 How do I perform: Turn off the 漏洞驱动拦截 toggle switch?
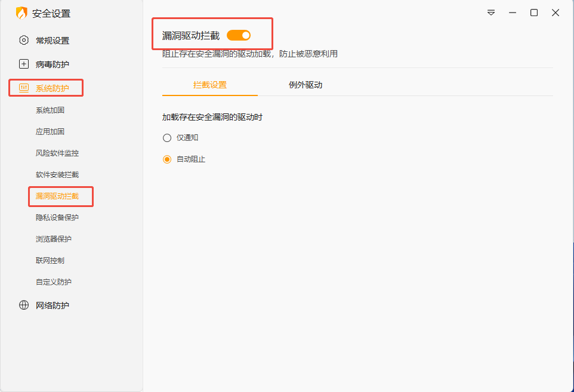tap(239, 36)
